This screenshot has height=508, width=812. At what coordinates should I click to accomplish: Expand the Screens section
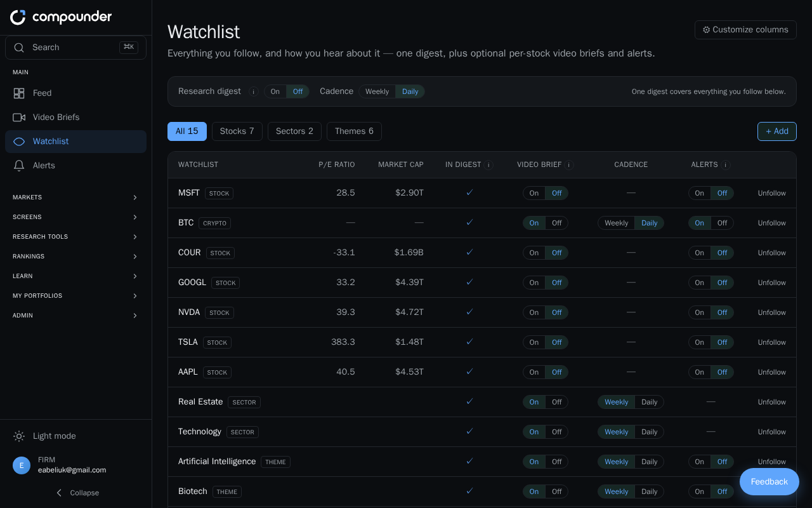pyautogui.click(x=75, y=217)
